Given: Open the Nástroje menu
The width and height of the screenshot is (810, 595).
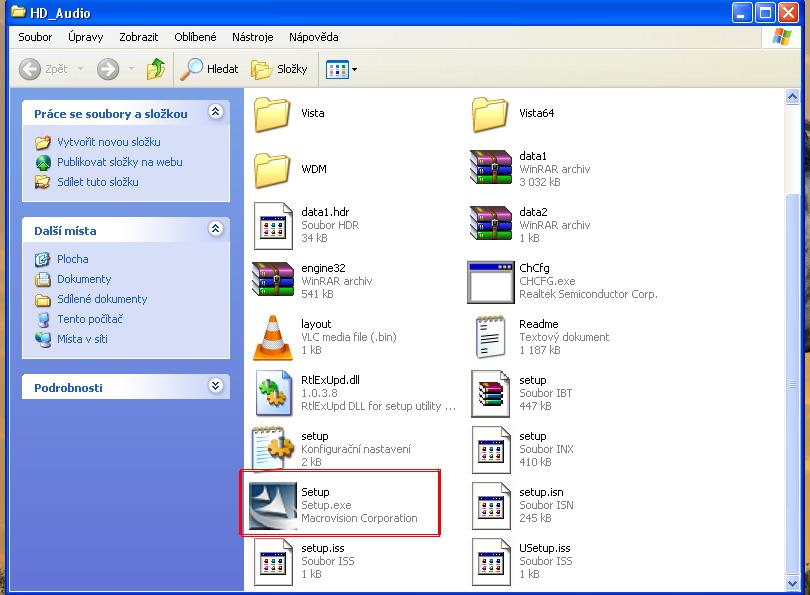Looking at the screenshot, I should (x=253, y=37).
